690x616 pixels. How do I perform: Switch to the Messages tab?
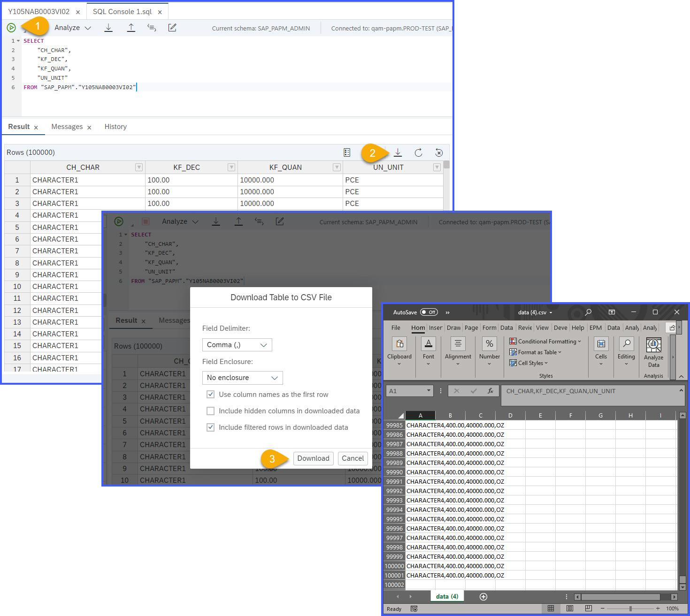tap(67, 127)
